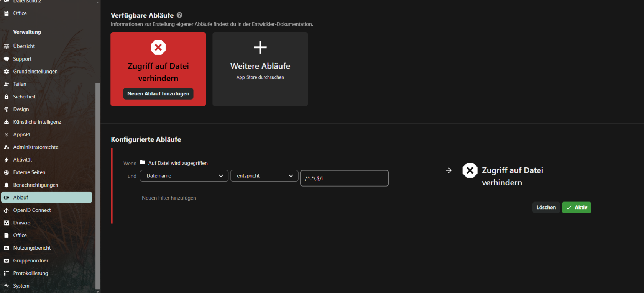Click the help icon beside Verfügbare Abläufe
This screenshot has height=293, width=644.
point(179,15)
